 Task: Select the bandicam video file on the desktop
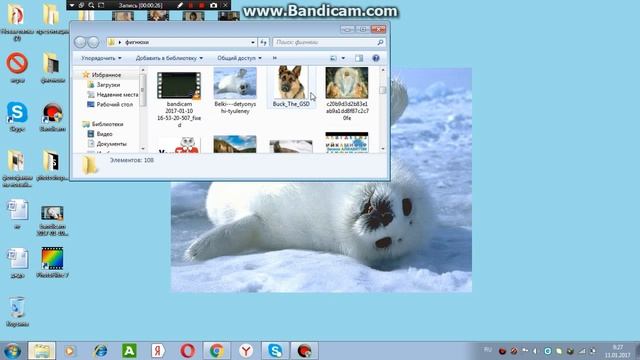(52, 220)
